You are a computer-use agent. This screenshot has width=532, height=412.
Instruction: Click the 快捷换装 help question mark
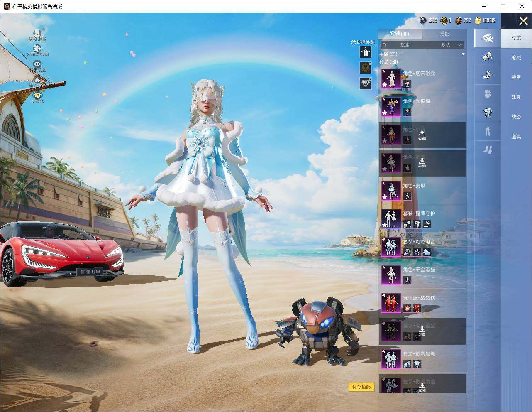point(354,42)
